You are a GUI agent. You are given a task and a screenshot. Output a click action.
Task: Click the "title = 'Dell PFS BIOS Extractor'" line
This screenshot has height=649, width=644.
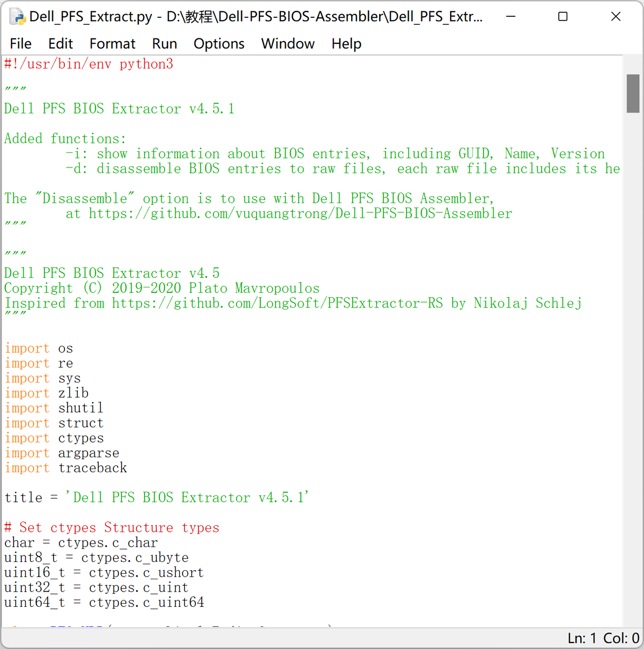[157, 498]
